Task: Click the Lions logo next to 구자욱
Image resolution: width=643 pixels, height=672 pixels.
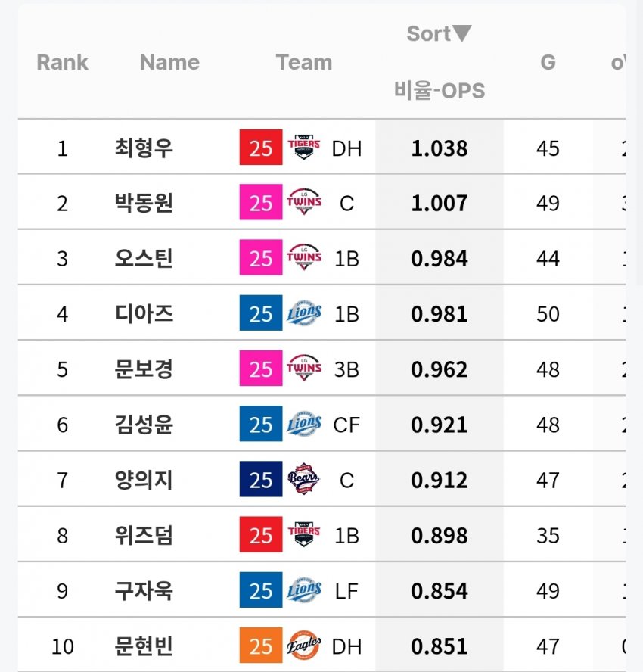Action: pyautogui.click(x=304, y=590)
